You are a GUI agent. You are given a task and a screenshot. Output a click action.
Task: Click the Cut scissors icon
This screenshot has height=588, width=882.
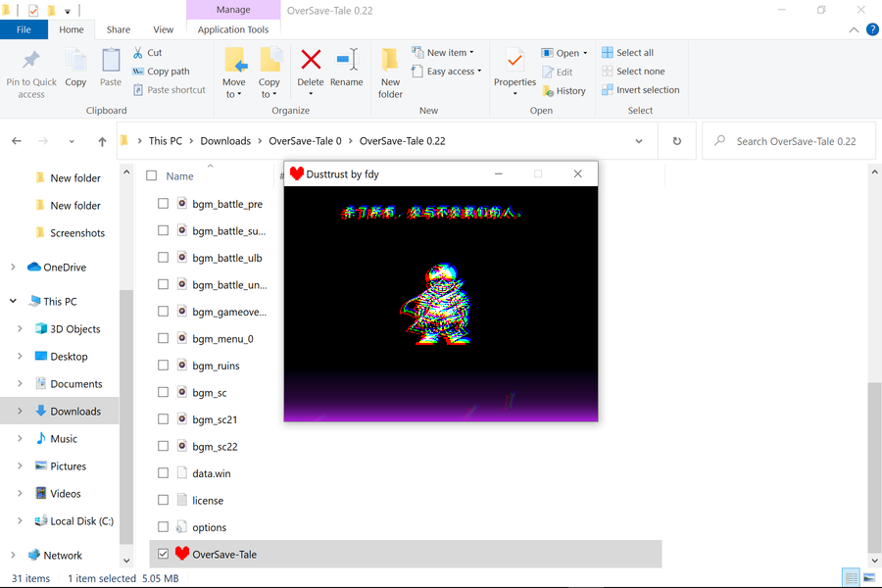[138, 52]
